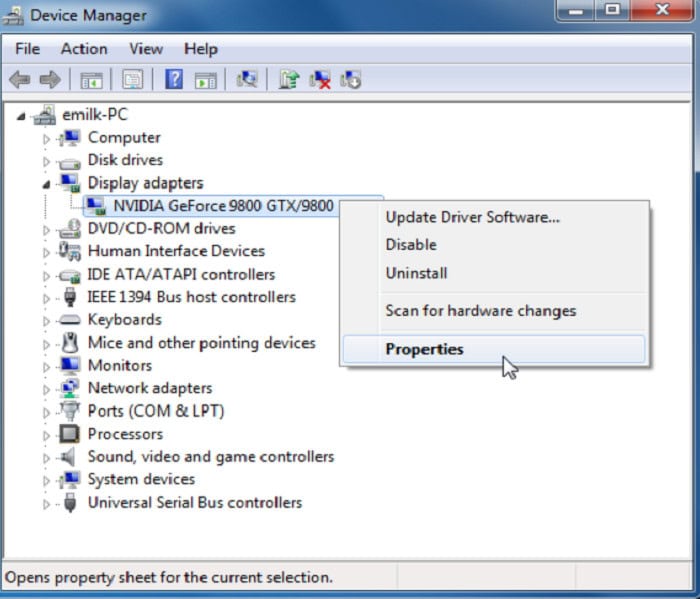
Task: Expand the Universal Serial Bus controllers arrow
Action: tap(46, 504)
